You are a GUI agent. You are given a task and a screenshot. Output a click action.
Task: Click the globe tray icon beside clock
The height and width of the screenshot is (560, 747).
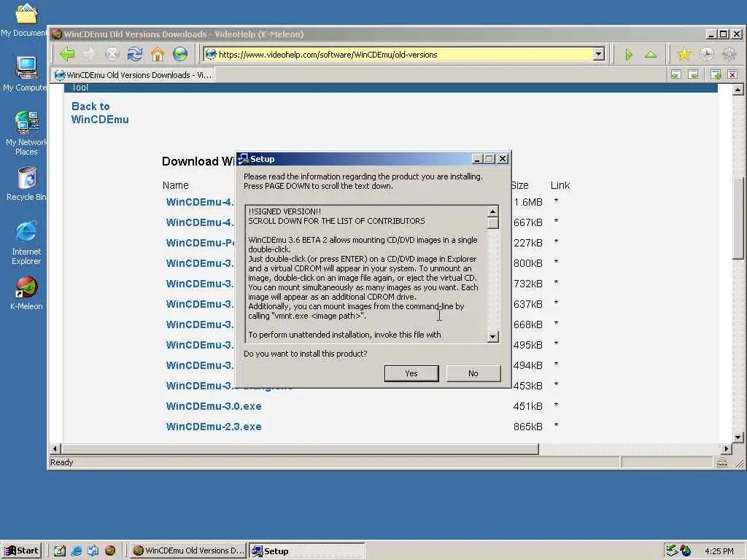686,551
